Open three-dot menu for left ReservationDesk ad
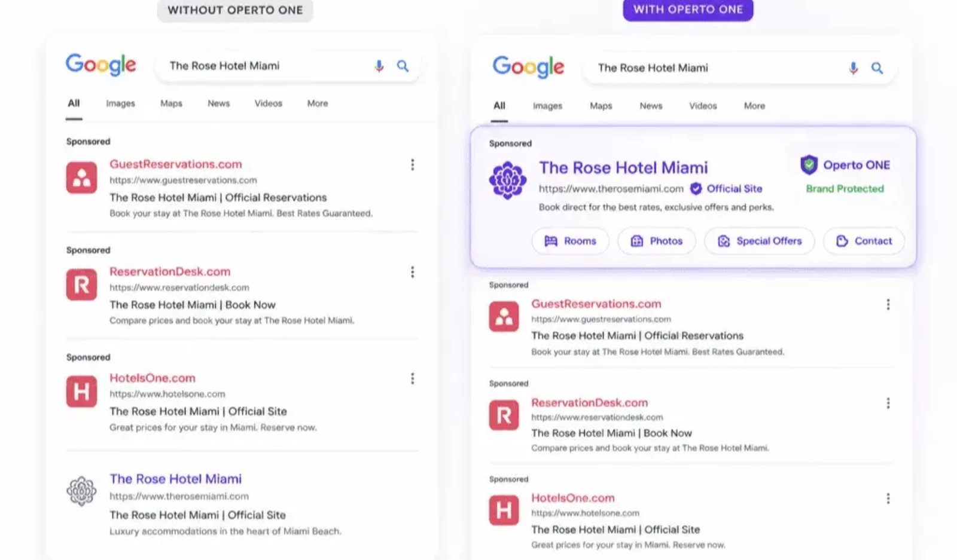957x560 pixels. point(412,272)
